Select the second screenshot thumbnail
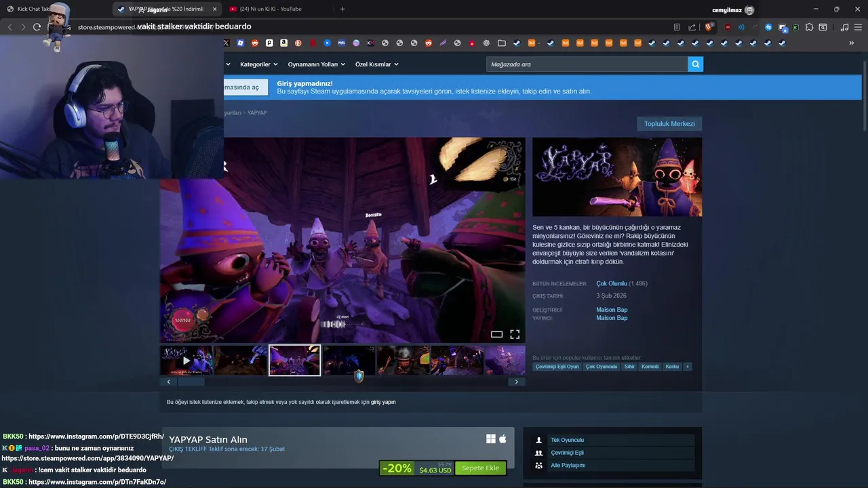This screenshot has height=488, width=868. tap(241, 361)
